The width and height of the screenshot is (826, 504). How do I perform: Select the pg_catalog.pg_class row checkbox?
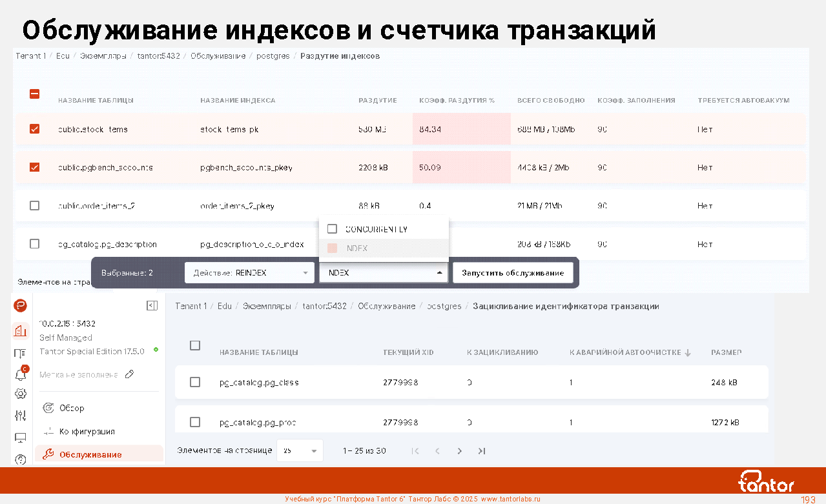click(195, 382)
